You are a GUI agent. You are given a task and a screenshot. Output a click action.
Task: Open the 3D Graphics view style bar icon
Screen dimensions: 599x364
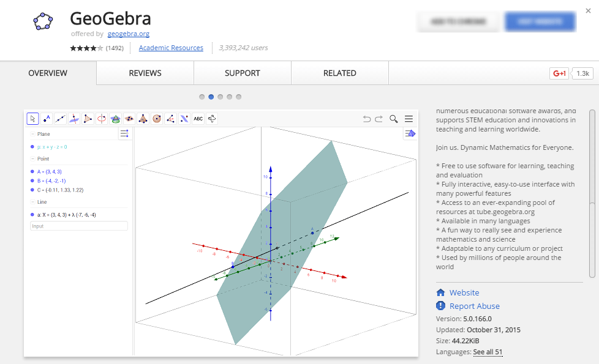click(410, 133)
